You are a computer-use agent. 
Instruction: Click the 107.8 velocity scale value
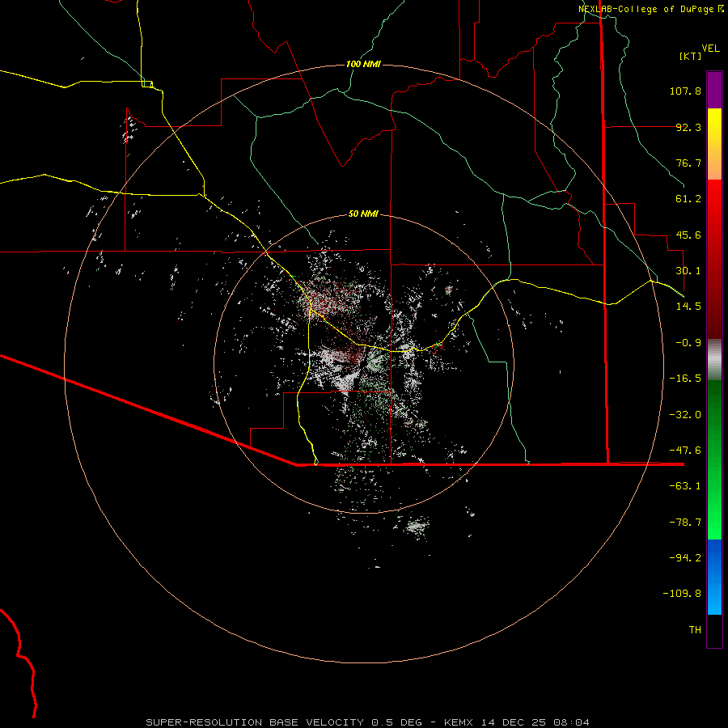tap(685, 91)
